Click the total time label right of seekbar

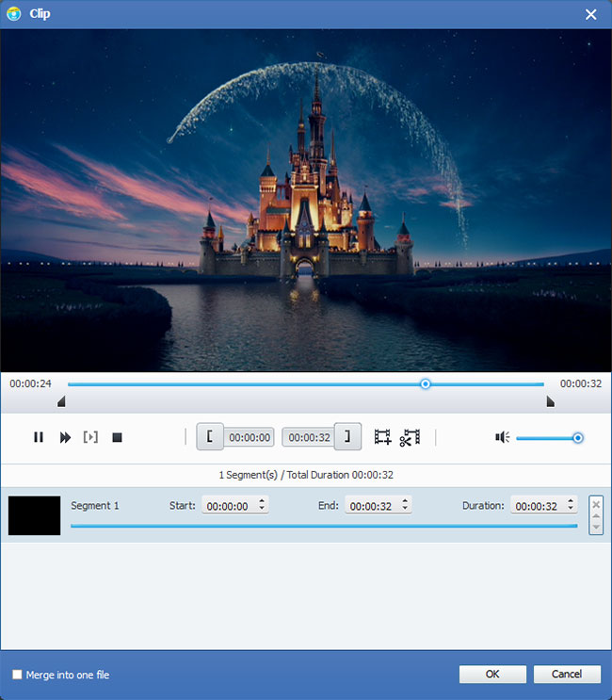pos(581,383)
